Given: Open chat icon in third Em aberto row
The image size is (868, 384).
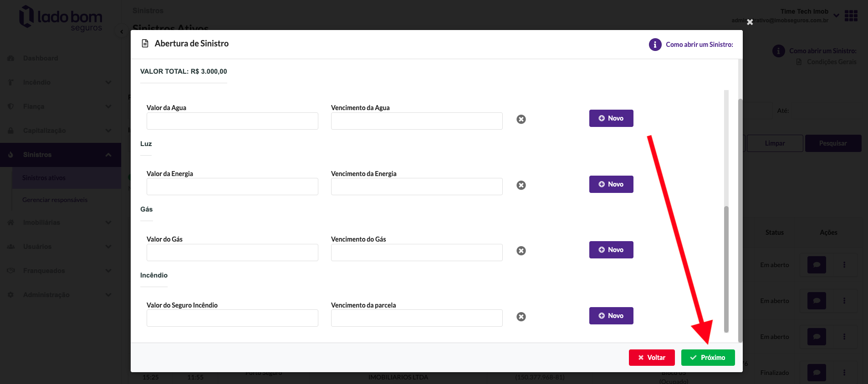Looking at the screenshot, I should 817,337.
